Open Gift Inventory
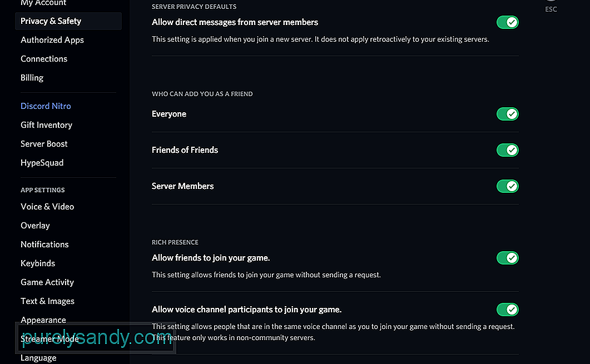This screenshot has height=364, width=590. 46,125
